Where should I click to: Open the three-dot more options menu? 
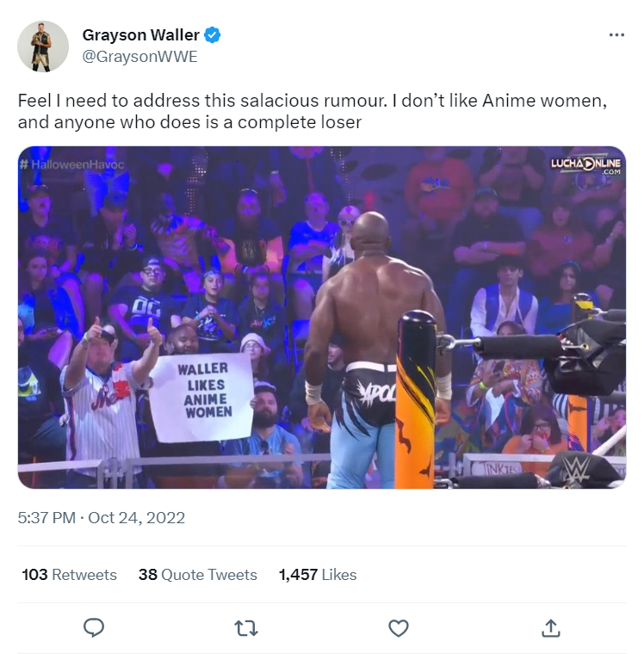616,35
